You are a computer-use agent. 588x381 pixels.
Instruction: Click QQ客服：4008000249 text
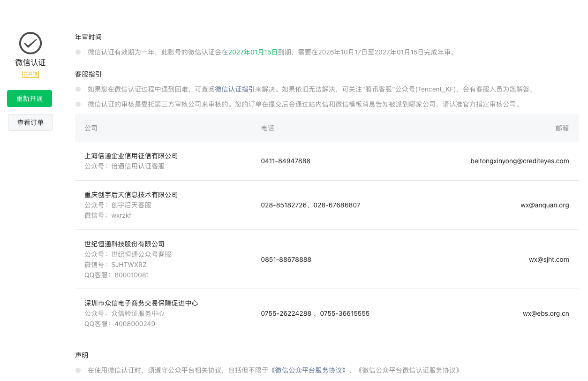120,324
